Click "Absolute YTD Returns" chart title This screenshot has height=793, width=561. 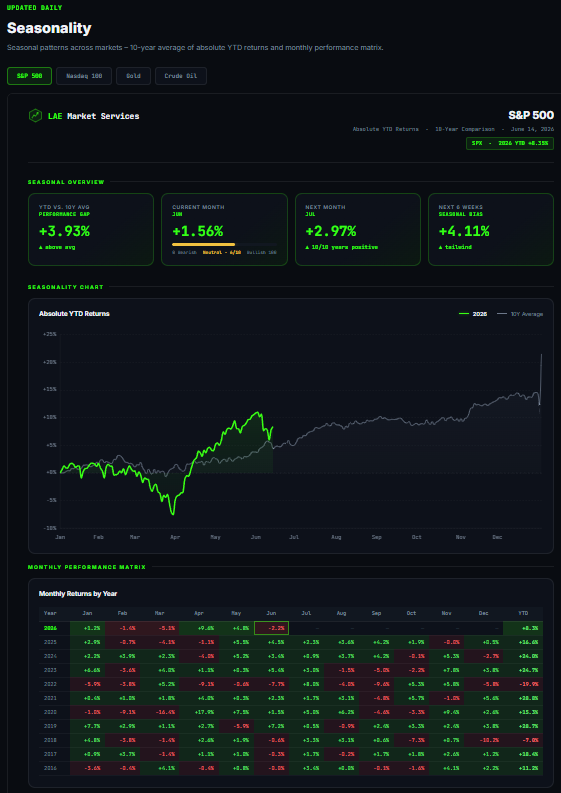(74, 314)
